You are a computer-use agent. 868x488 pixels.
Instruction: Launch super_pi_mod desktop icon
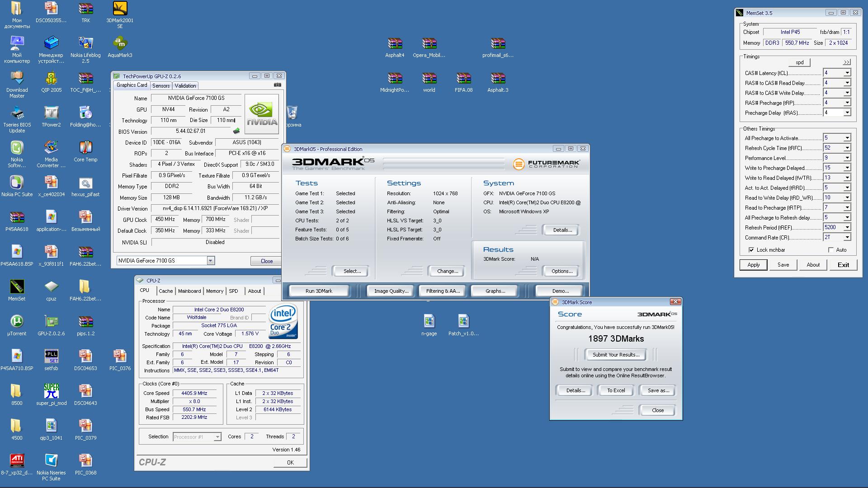click(51, 395)
